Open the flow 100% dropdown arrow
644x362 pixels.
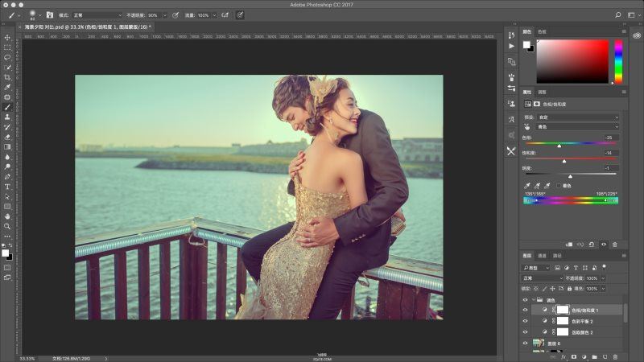[214, 15]
